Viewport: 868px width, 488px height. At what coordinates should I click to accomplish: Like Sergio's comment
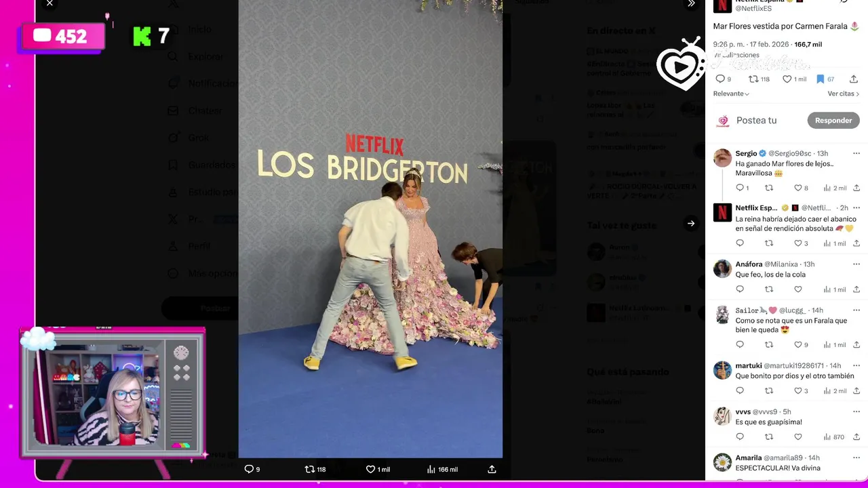coord(802,188)
